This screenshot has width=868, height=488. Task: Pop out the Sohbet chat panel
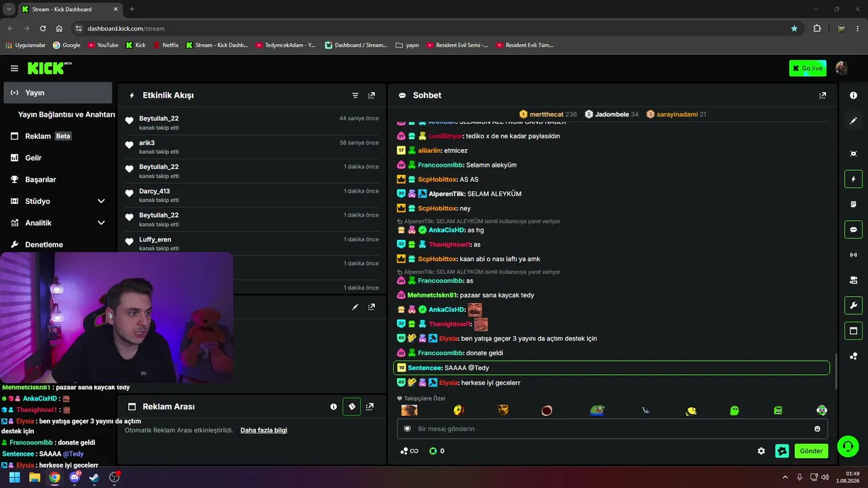click(823, 96)
